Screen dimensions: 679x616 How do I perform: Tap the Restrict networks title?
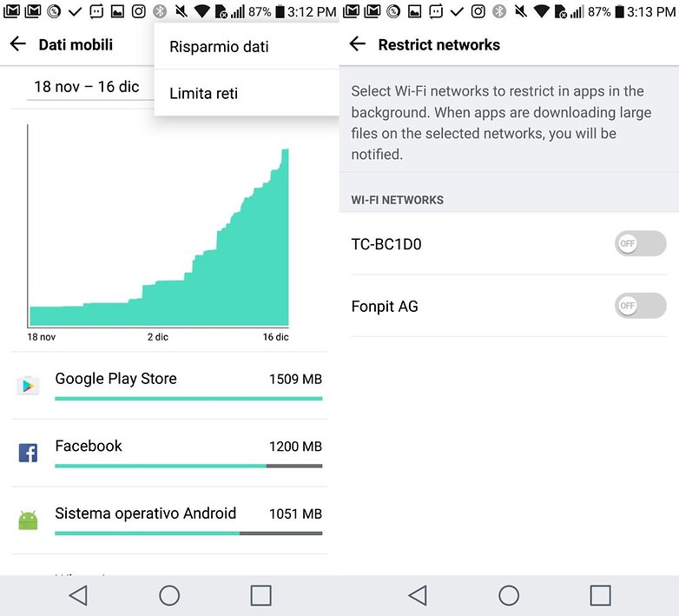point(439,44)
